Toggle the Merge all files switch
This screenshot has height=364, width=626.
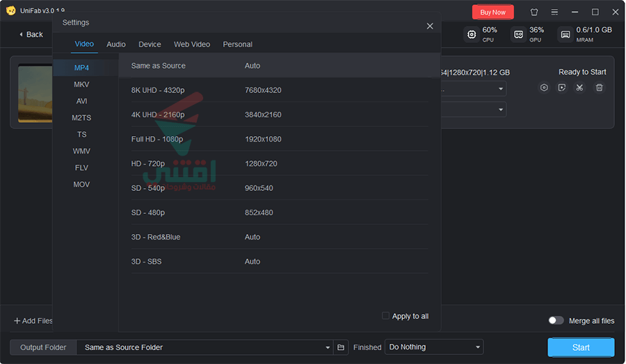click(x=556, y=320)
